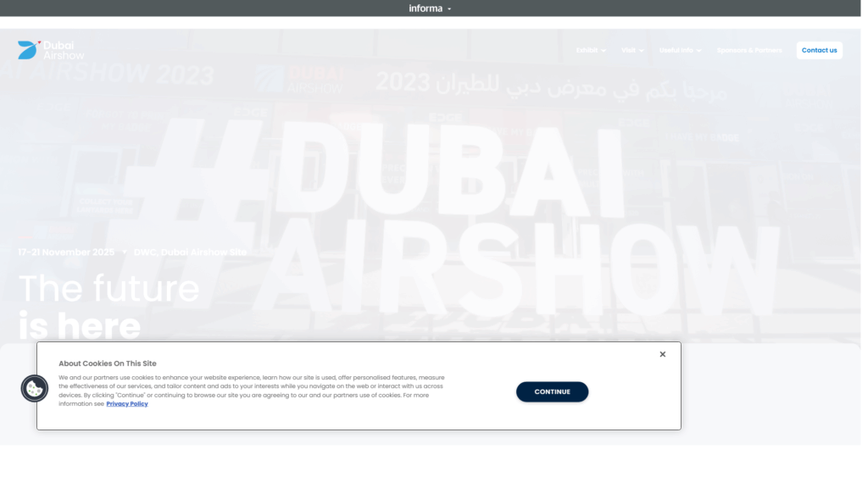Click the 'The future' headline text

[109, 288]
